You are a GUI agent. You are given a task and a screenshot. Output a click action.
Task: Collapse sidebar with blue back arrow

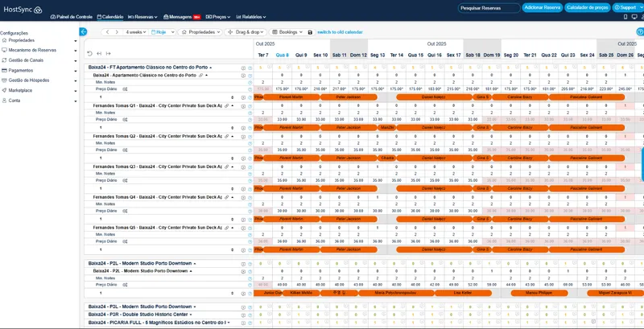[x=83, y=32]
